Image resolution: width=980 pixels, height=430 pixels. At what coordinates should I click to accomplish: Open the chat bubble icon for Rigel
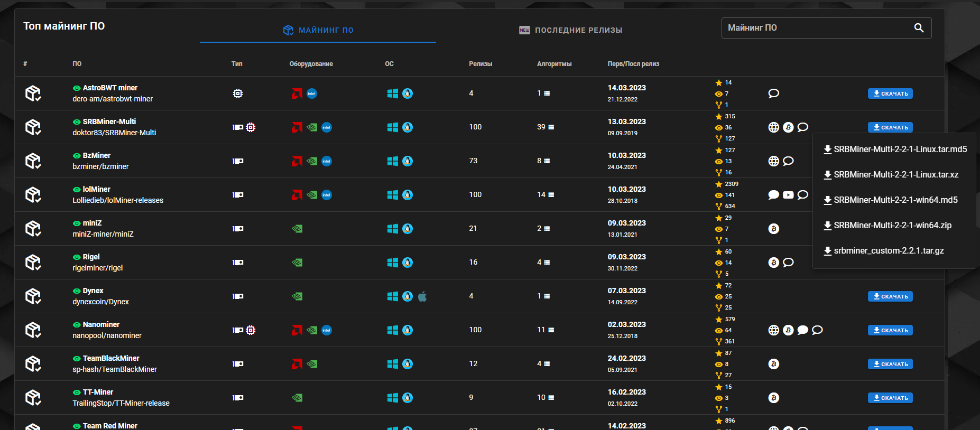click(788, 263)
